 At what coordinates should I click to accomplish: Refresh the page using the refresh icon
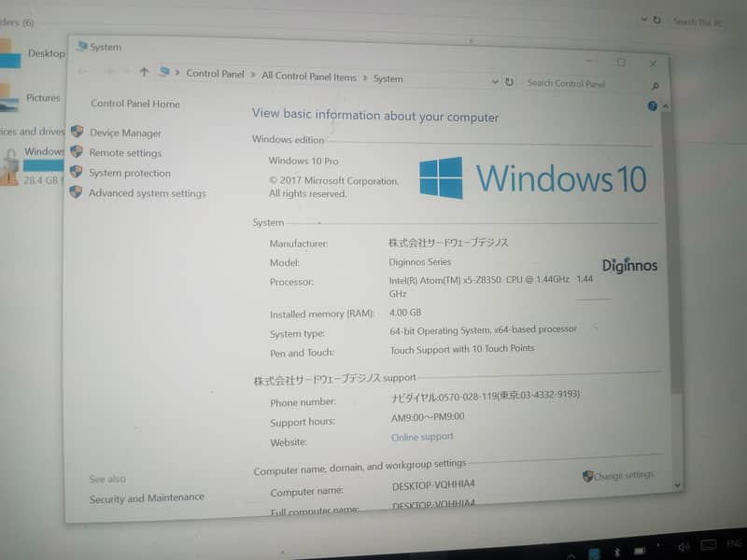510,82
